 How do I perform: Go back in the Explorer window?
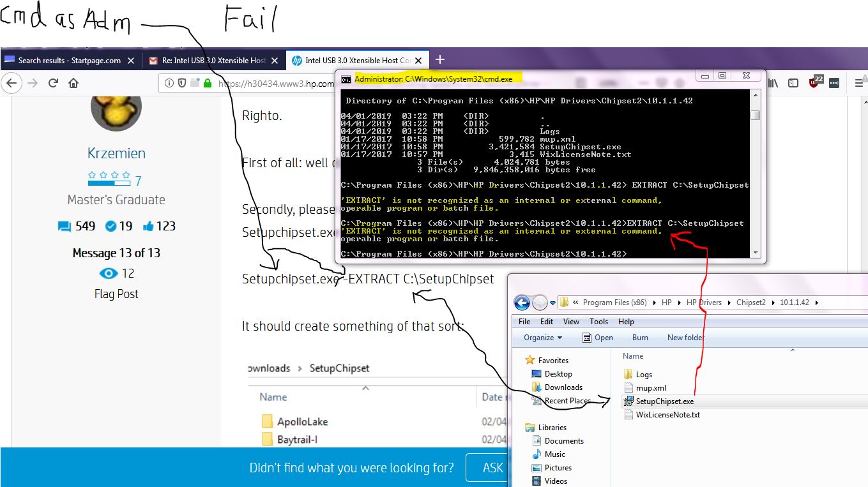pos(522,303)
